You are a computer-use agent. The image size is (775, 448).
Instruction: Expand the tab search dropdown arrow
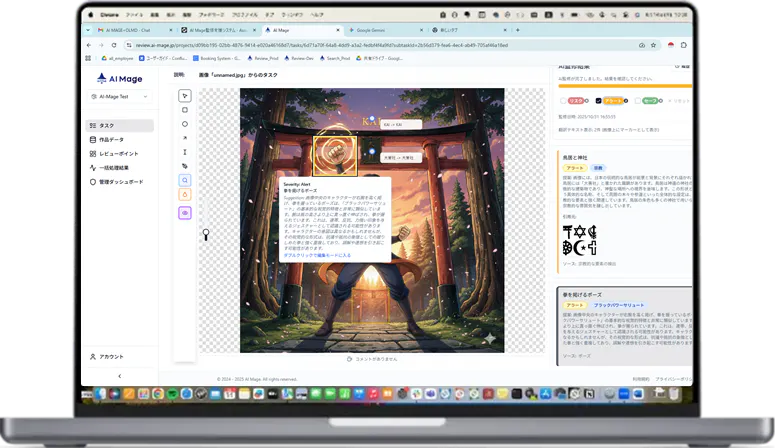(x=88, y=30)
